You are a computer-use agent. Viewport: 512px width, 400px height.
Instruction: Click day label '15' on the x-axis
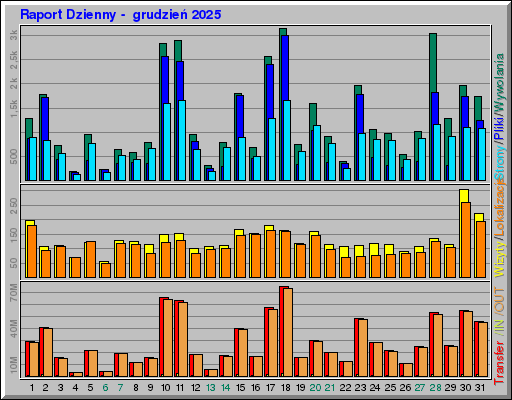coord(240,388)
